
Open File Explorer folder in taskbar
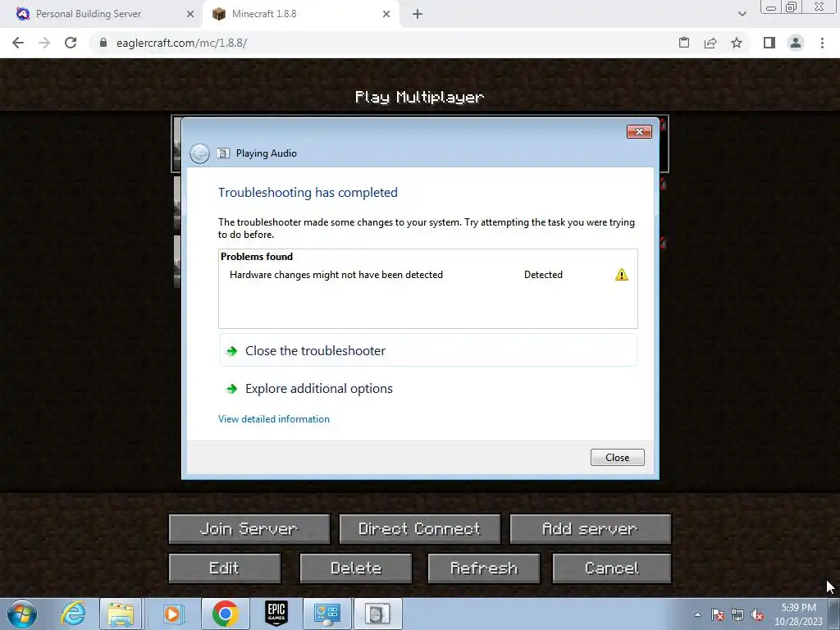click(121, 614)
